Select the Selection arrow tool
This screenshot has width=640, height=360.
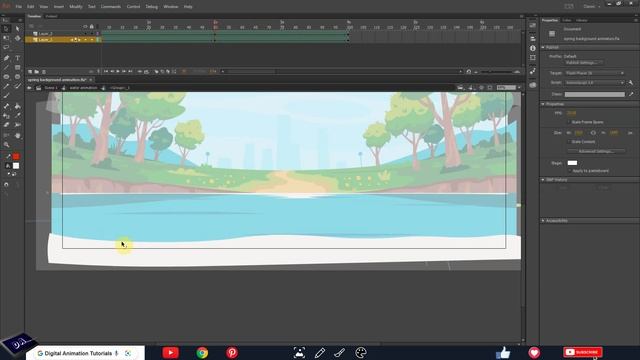click(x=6, y=29)
